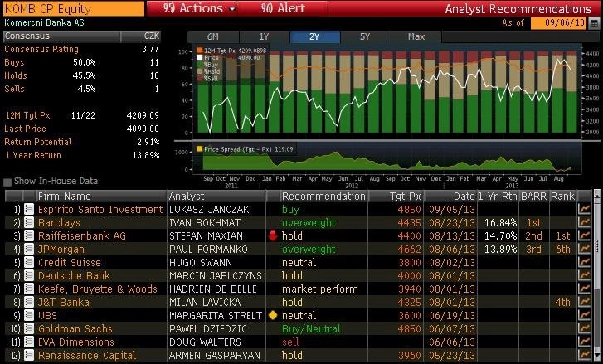Click the orange 12M Tgt Px legend swatch

(x=200, y=51)
